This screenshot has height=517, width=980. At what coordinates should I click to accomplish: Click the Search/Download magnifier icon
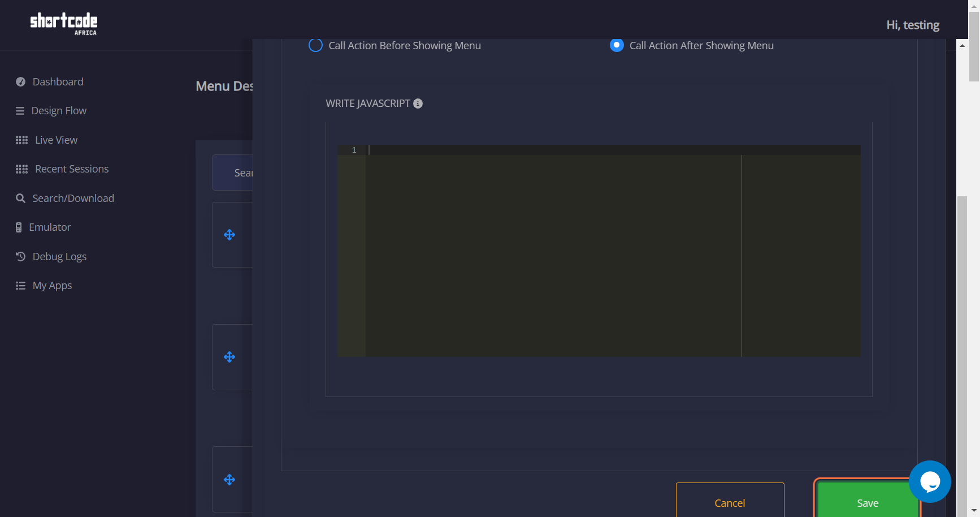point(20,199)
